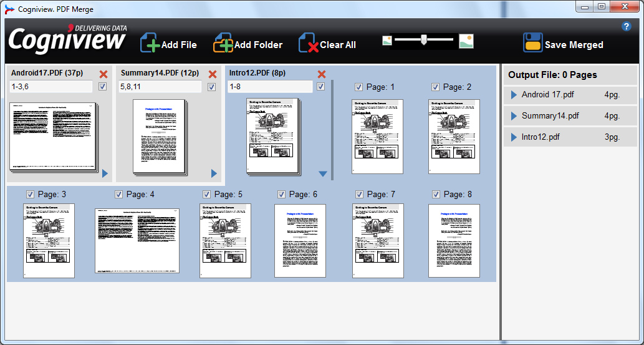
Task: Click the Intro12.PDF (8p) title
Action: point(257,73)
